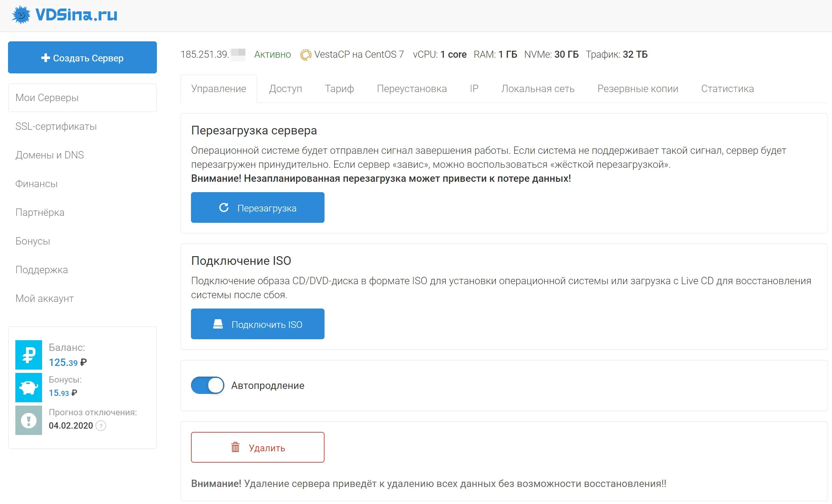Image resolution: width=832 pixels, height=504 pixels.
Task: Click the vCPU: 1 core value
Action: [x=440, y=55]
